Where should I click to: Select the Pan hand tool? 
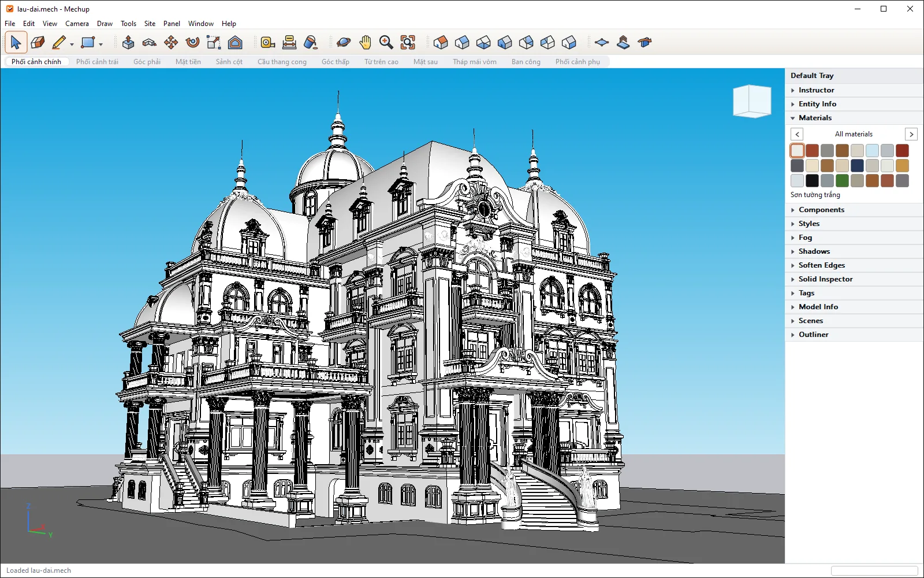(x=365, y=42)
